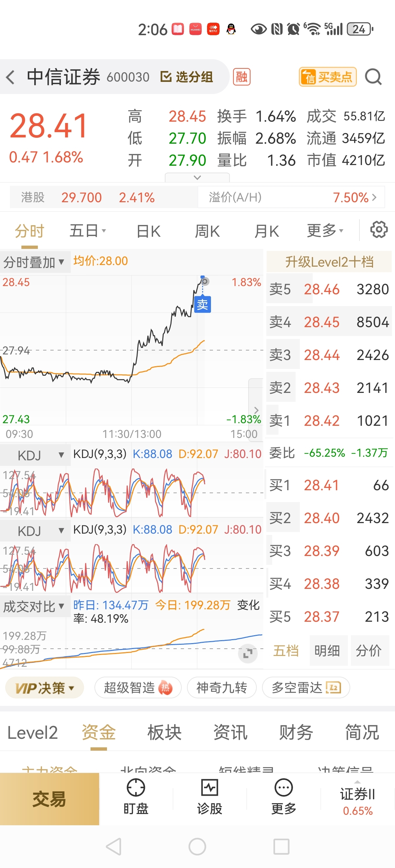This screenshot has width=395, height=868.
Task: Switch to the 简况 section tab
Action: (x=362, y=733)
